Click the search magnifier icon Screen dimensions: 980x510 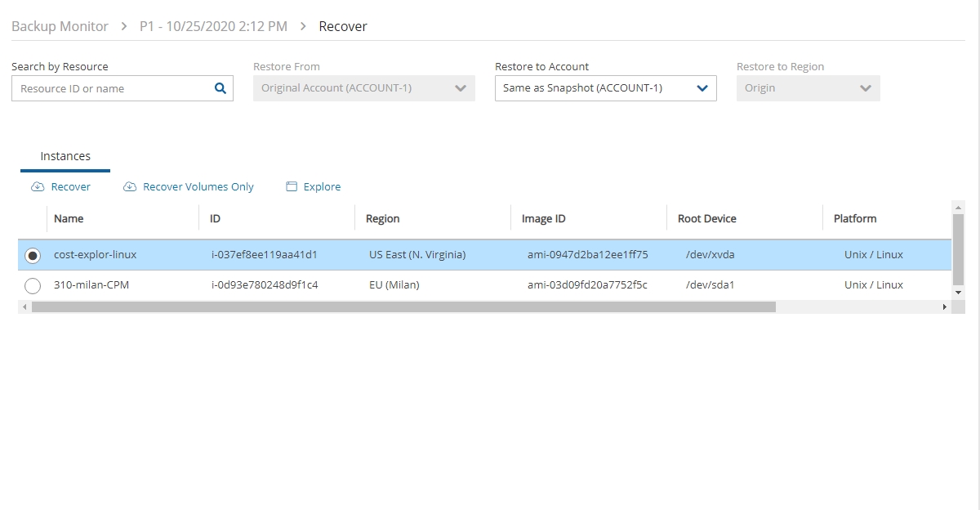220,89
